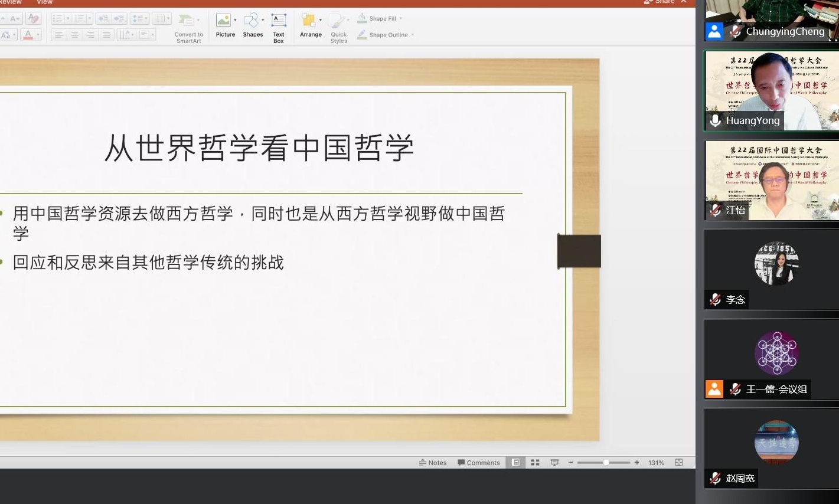
Task: Open the Shapes gallery
Action: point(253,26)
